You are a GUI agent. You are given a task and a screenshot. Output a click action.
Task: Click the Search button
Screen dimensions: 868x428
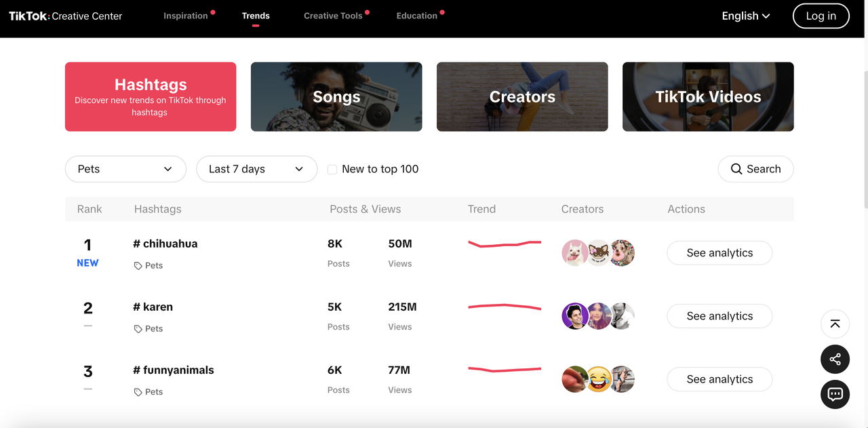click(x=755, y=169)
